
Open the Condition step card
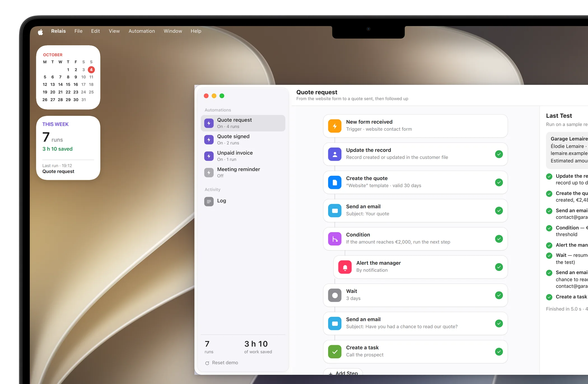tap(416, 239)
